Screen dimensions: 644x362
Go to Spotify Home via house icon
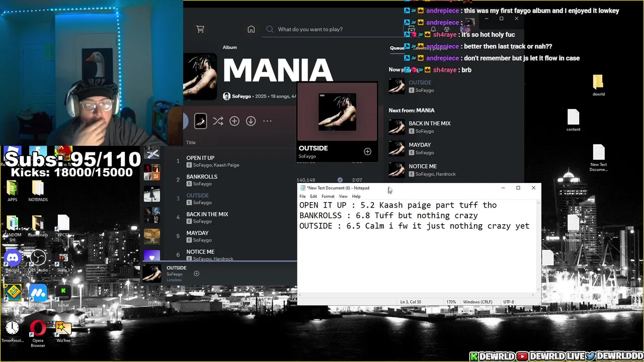tap(251, 29)
